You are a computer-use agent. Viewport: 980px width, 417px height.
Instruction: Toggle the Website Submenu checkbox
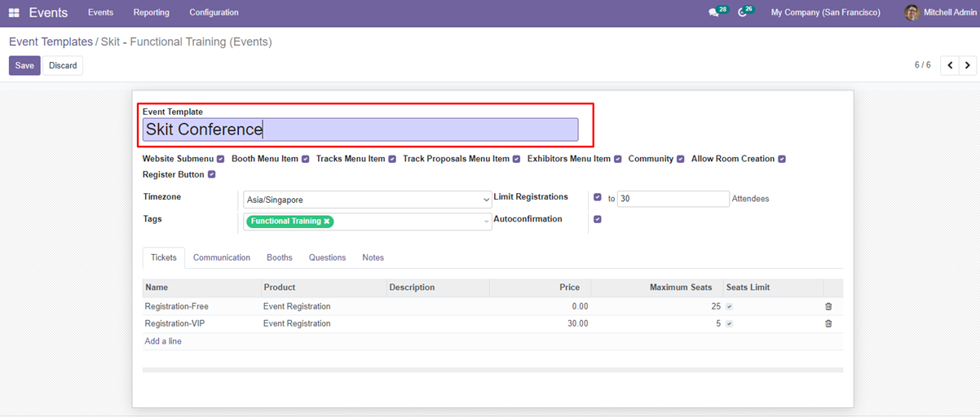point(221,160)
